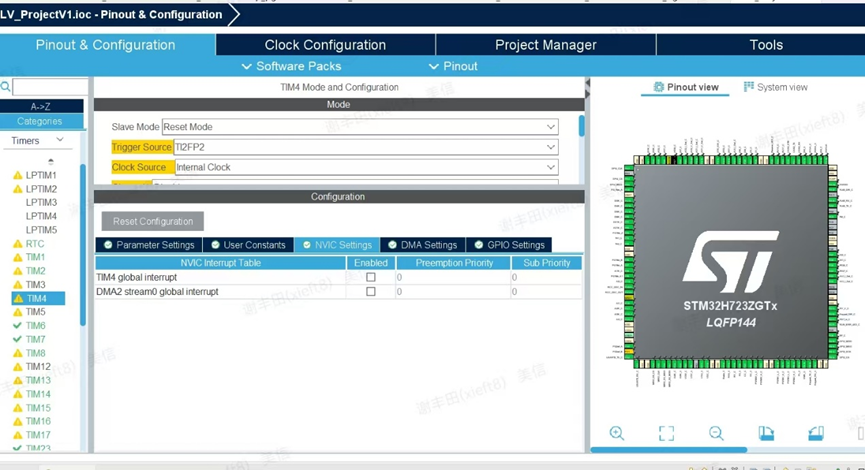Screen dimensions: 865x470
Task: Click the STM32H723ZGTx chip graphic
Action: (730, 261)
